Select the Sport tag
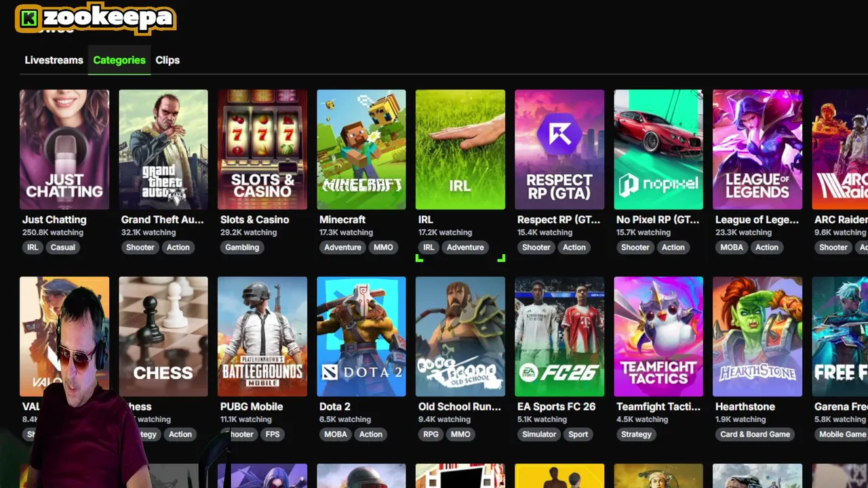Screen dimensions: 868x488 [578, 434]
